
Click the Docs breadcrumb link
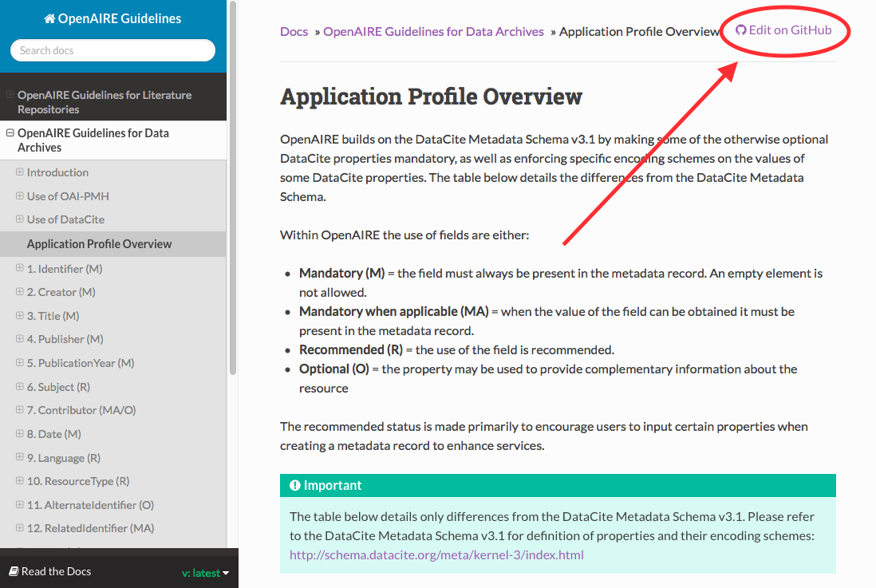[294, 32]
